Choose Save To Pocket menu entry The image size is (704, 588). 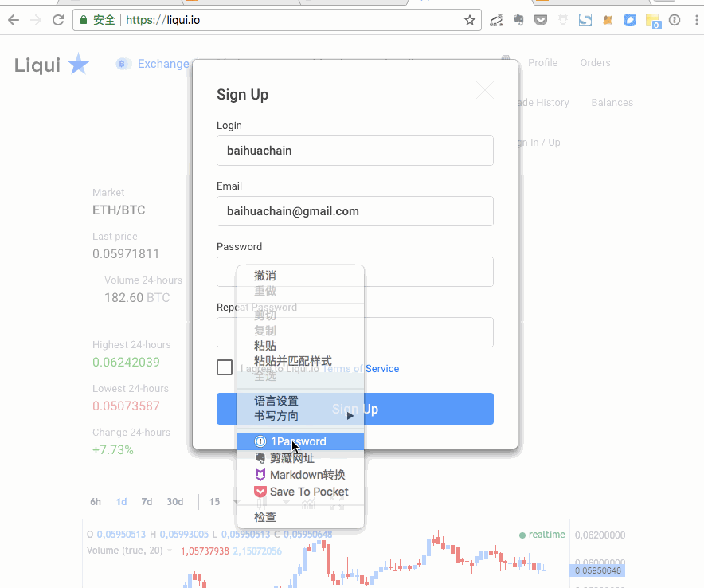pos(300,492)
